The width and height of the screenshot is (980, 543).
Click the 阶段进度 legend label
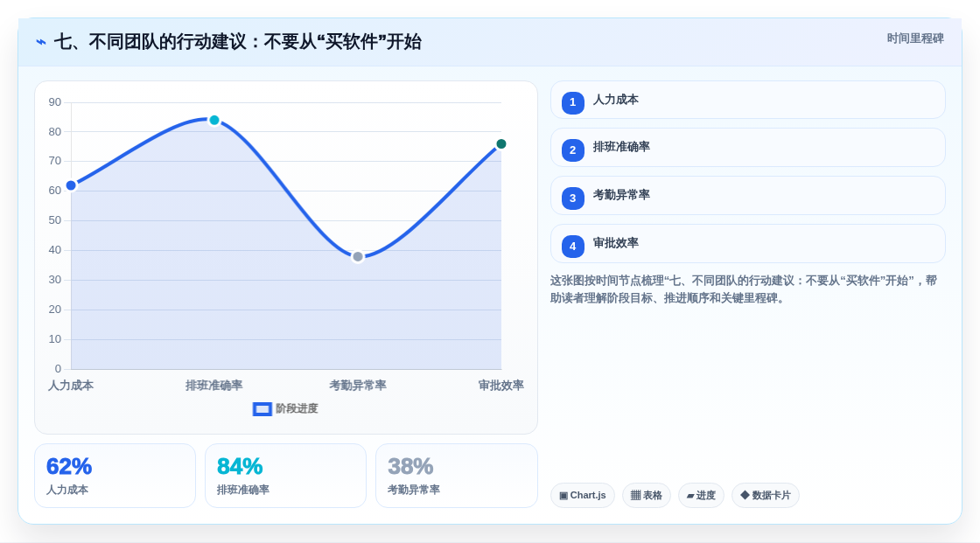(297, 408)
